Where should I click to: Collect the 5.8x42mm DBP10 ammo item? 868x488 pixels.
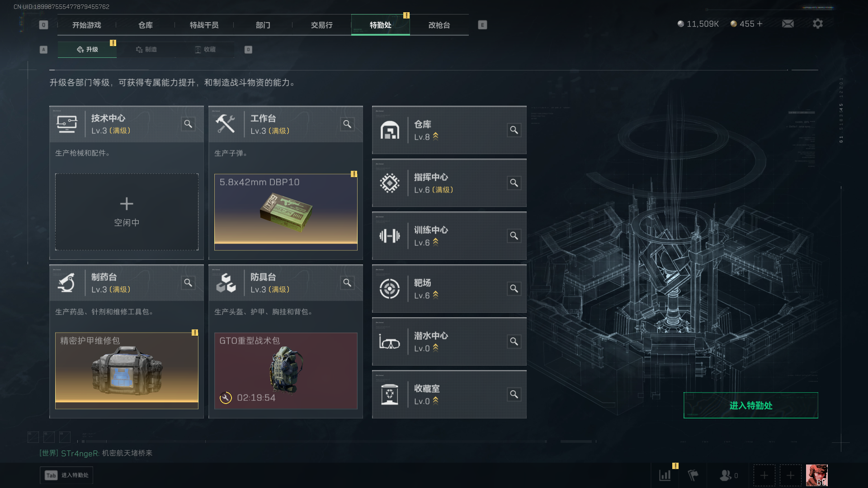click(x=286, y=212)
